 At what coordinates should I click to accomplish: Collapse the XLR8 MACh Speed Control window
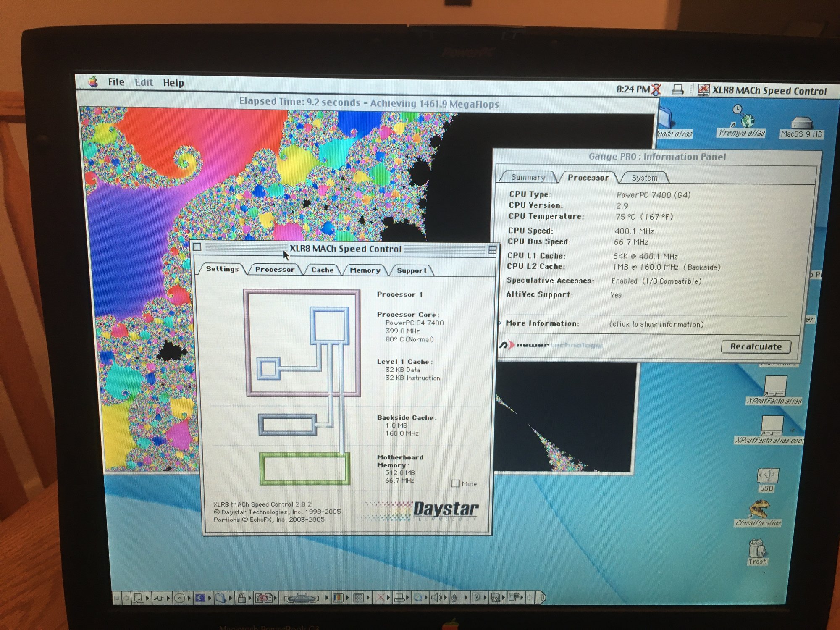click(x=492, y=250)
